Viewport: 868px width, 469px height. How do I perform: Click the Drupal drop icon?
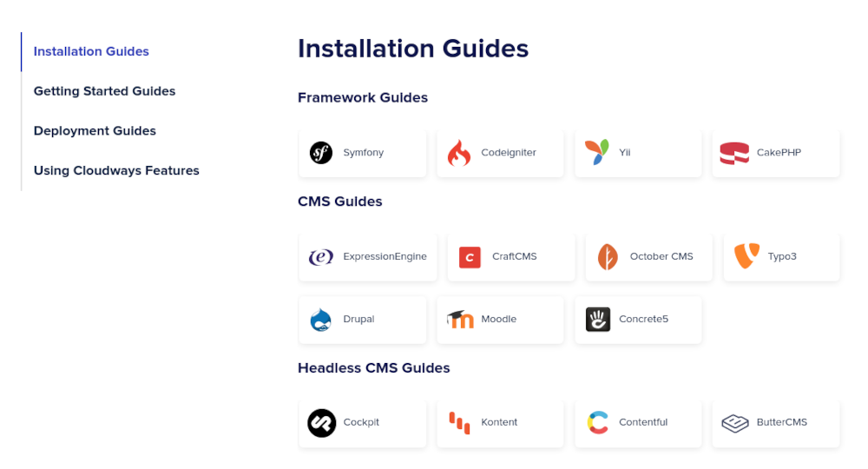(x=321, y=320)
